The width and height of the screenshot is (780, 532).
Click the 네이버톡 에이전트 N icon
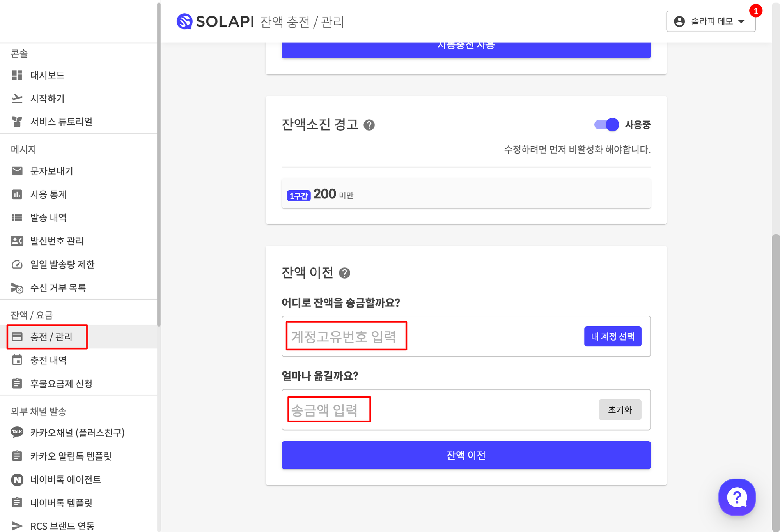pos(17,479)
